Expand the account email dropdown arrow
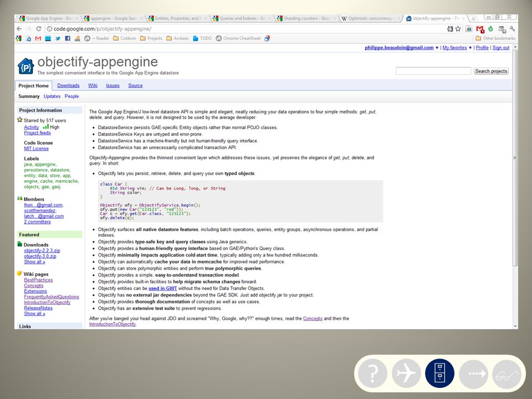The width and height of the screenshot is (532, 399). pyautogui.click(x=437, y=48)
